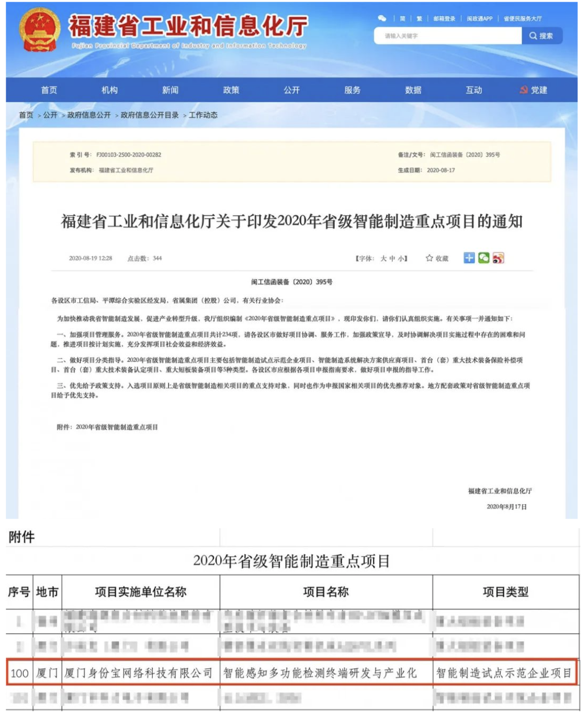The image size is (588, 716).
Task: Open the 政策 navigation menu
Action: click(231, 90)
